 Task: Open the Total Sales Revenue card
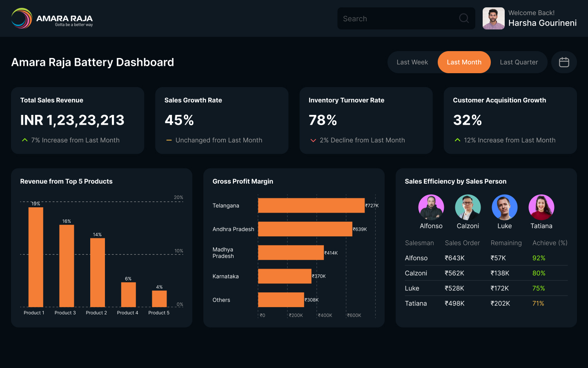pyautogui.click(x=78, y=121)
